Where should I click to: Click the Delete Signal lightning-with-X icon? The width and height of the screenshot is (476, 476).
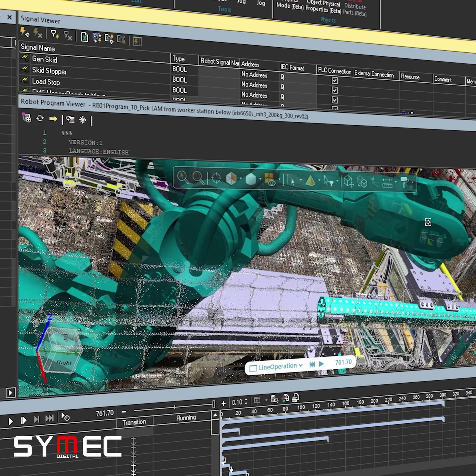point(38,33)
